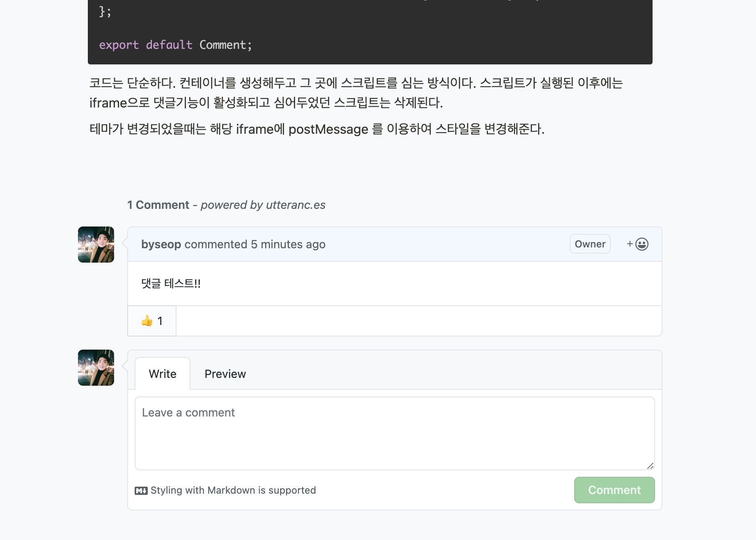
Task: Click the comment text '댓글 테스트!!'
Action: (171, 284)
